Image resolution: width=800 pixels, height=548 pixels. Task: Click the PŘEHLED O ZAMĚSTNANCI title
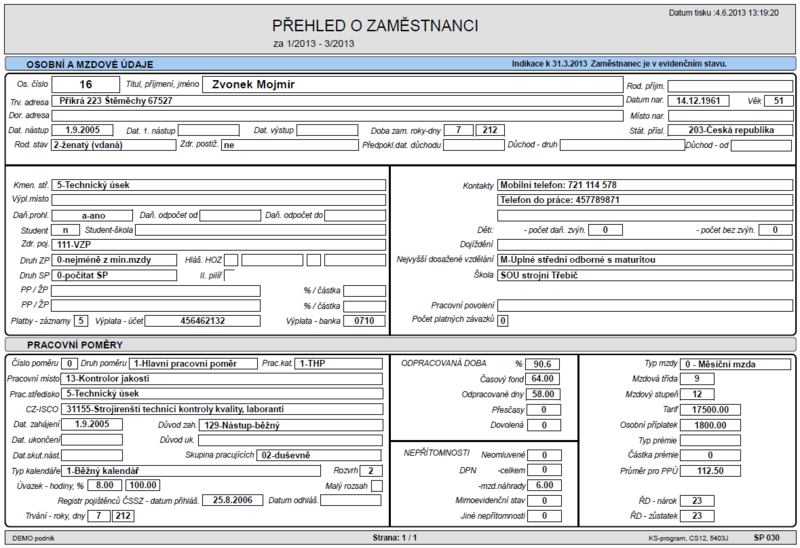click(x=375, y=26)
